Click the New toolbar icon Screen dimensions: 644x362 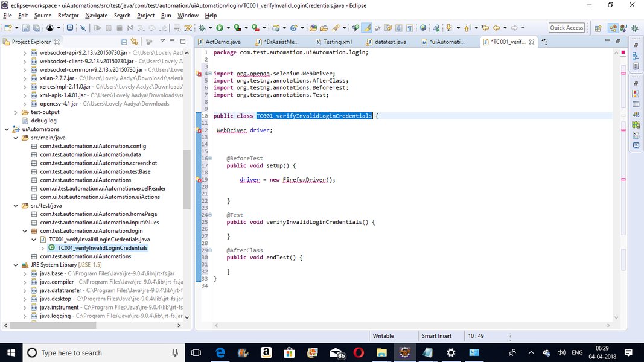(8, 28)
